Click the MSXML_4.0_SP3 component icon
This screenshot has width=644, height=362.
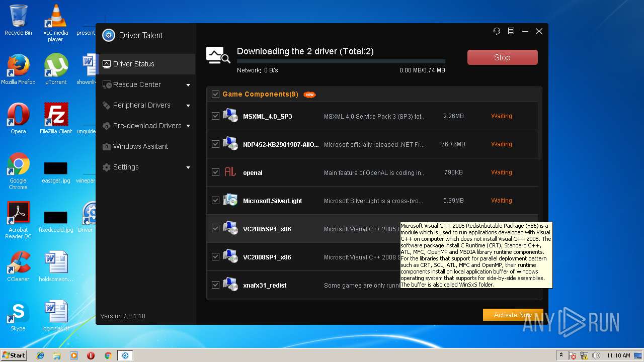[230, 116]
